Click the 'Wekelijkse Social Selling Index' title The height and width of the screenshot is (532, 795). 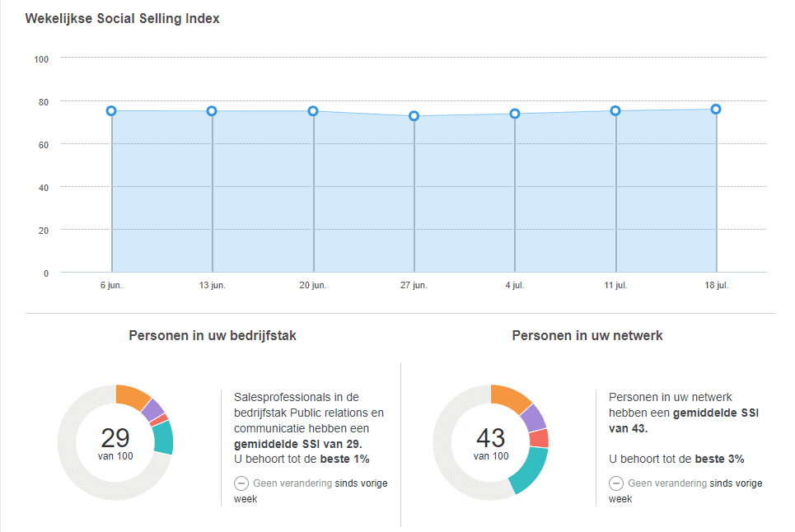coord(122,18)
